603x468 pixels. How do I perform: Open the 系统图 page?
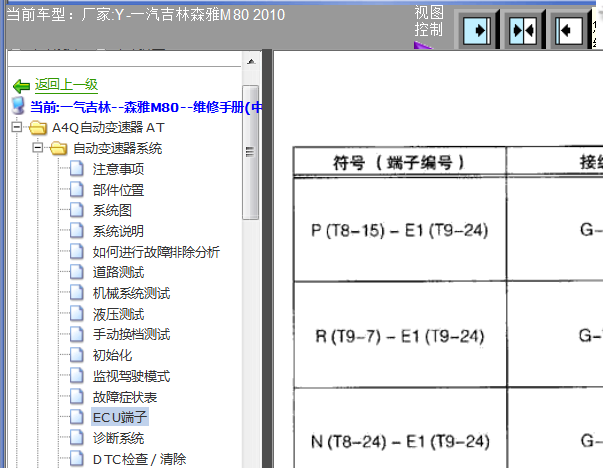pyautogui.click(x=112, y=211)
